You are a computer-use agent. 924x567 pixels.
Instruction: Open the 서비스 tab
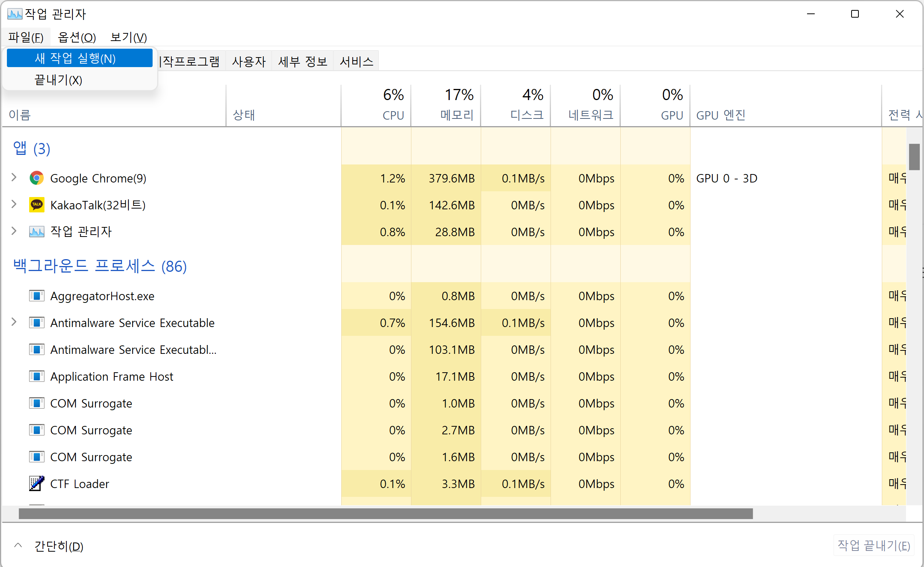[356, 61]
